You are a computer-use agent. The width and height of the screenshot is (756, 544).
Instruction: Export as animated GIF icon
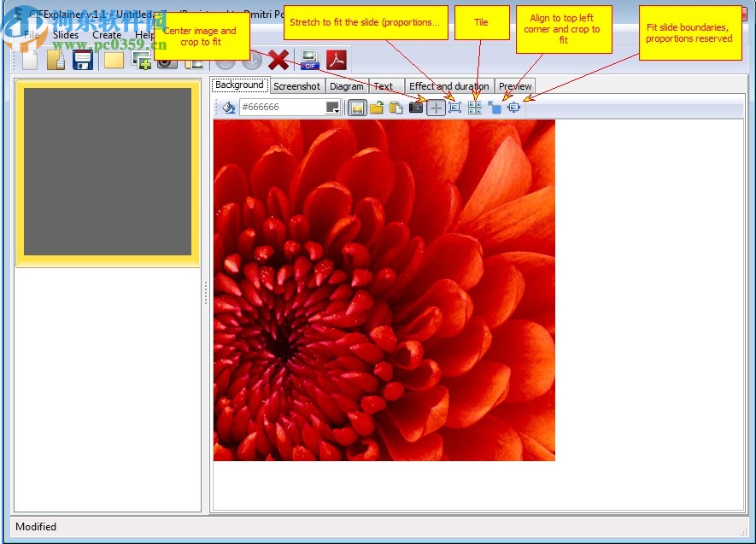(x=310, y=61)
